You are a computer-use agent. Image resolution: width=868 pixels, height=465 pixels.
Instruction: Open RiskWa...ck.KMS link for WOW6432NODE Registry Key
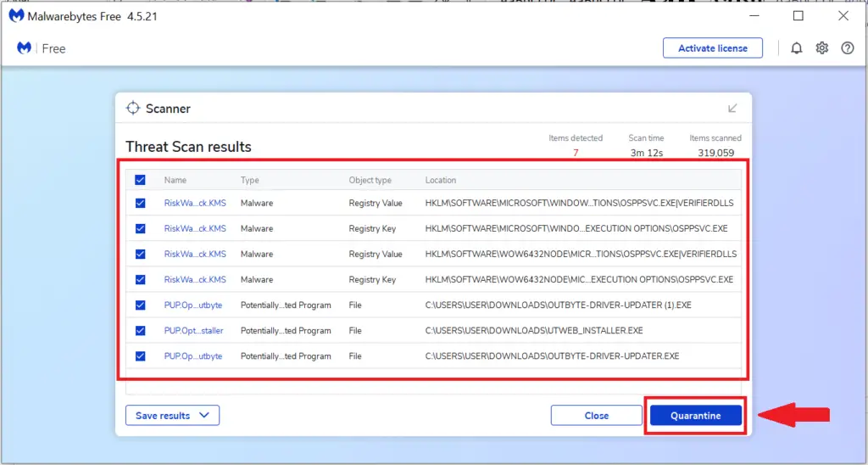(195, 280)
